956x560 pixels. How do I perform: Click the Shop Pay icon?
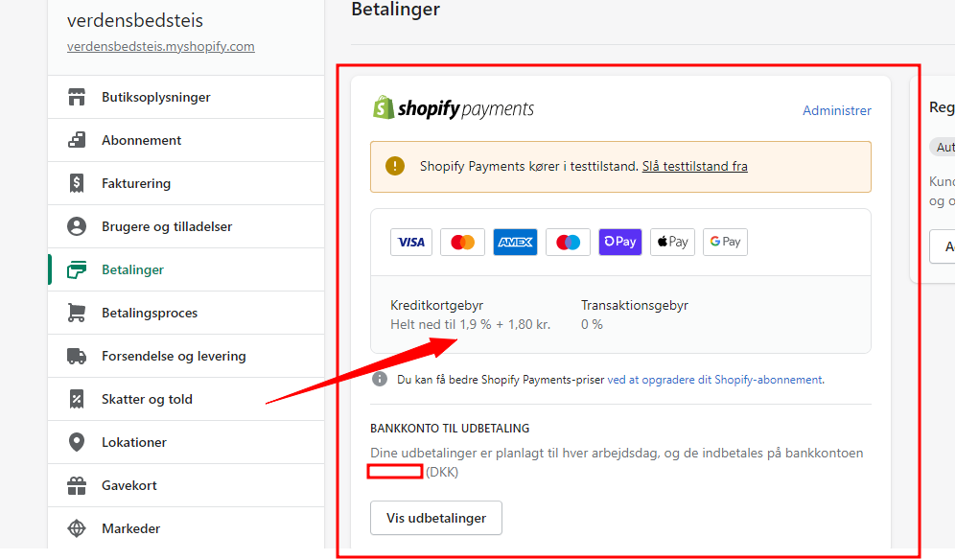coord(620,243)
